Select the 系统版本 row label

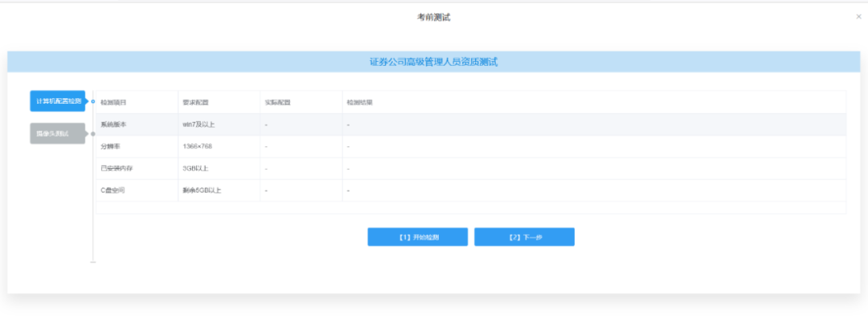coord(113,125)
